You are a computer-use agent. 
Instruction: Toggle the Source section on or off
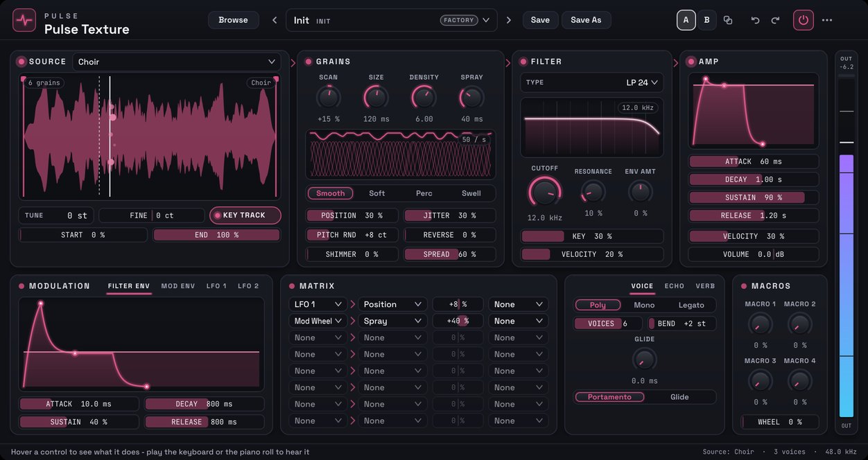(21, 62)
